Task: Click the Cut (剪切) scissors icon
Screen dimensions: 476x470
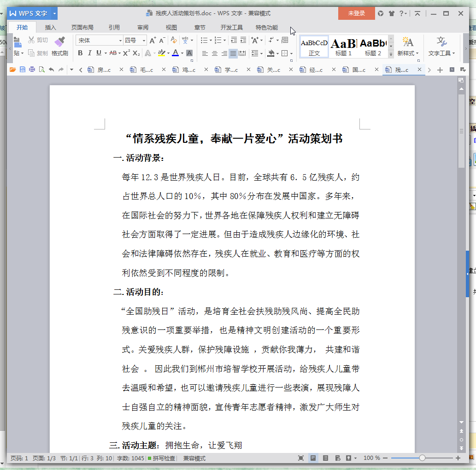Action: [31, 40]
